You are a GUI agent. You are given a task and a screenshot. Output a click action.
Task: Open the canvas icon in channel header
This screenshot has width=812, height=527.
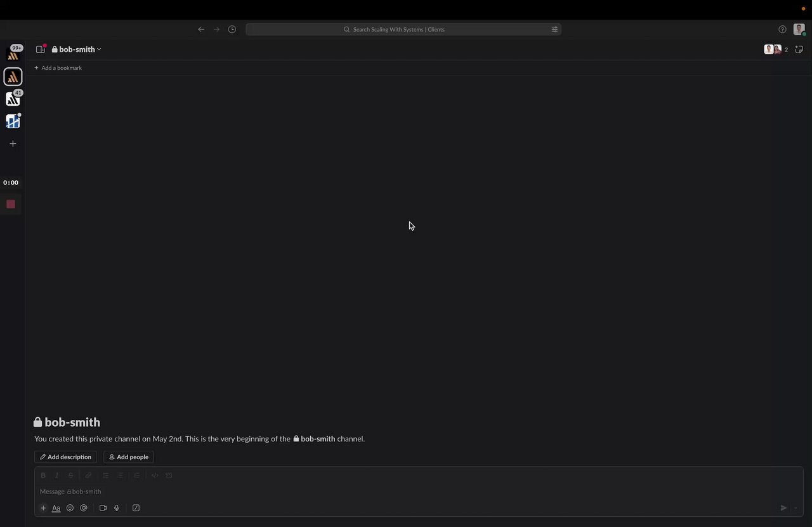[799, 49]
